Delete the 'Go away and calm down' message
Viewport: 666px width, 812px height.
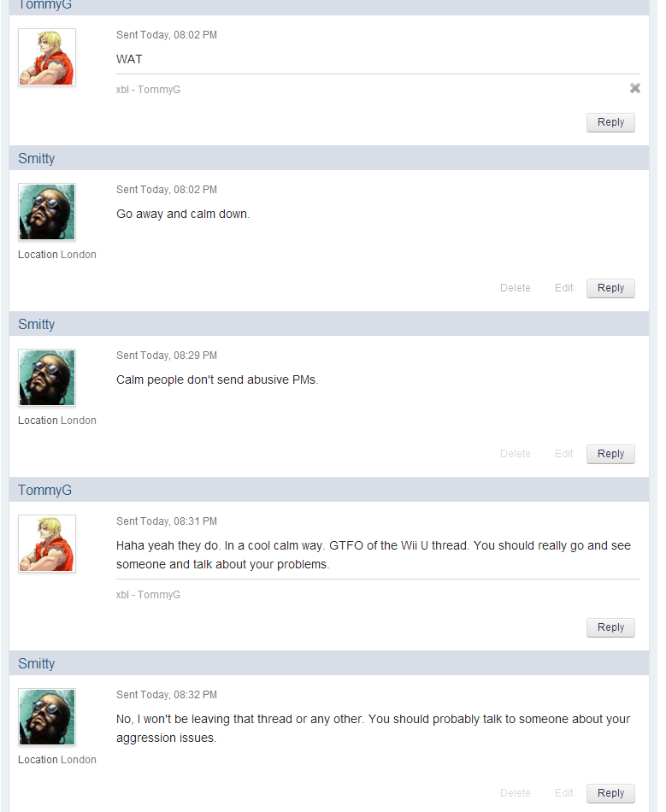(x=515, y=288)
